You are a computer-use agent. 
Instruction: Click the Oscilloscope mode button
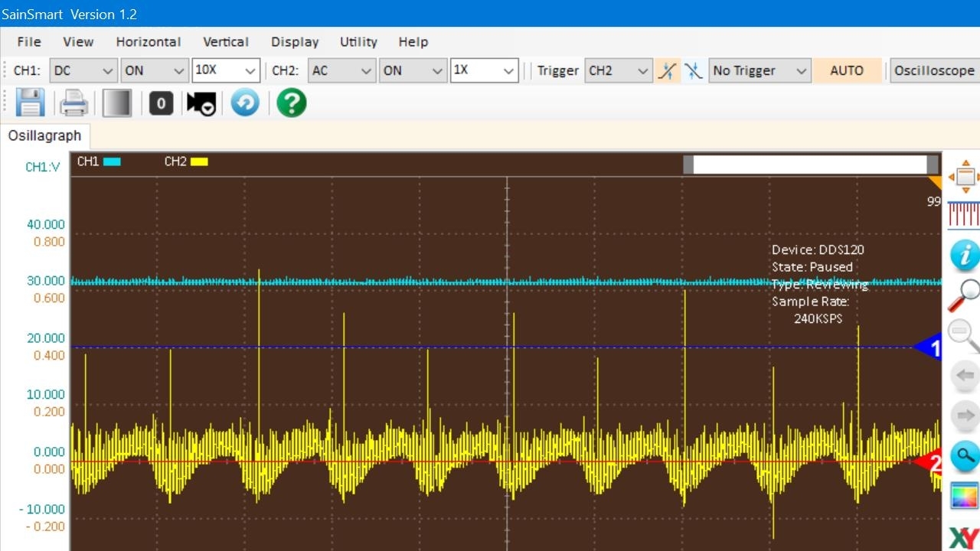pyautogui.click(x=934, y=70)
